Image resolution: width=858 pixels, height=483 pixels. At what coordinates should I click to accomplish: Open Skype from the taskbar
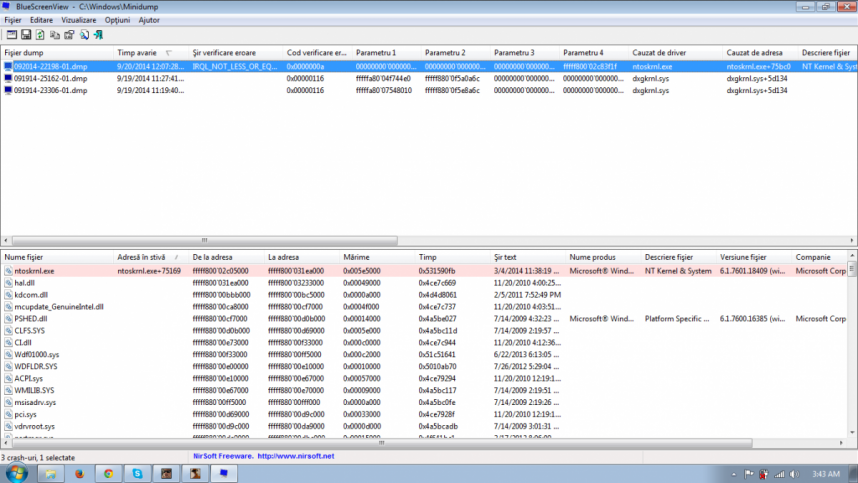pos(138,473)
